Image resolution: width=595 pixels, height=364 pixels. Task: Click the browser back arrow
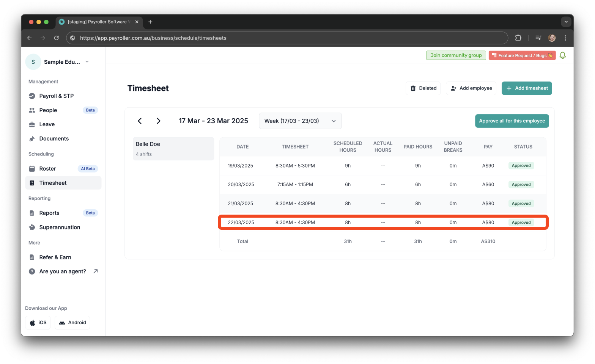pos(30,38)
